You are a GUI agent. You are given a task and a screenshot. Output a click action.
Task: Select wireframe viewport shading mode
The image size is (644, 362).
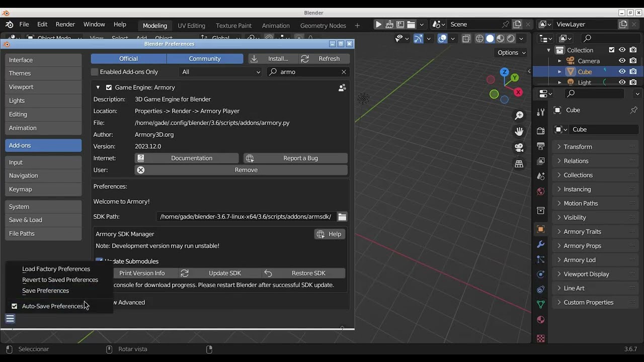click(479, 39)
